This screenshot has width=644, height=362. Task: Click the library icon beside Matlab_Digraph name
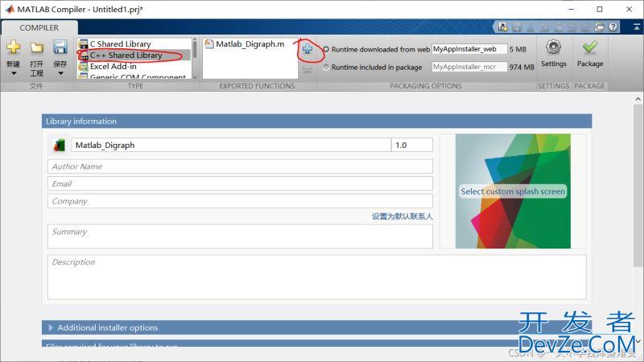click(59, 146)
